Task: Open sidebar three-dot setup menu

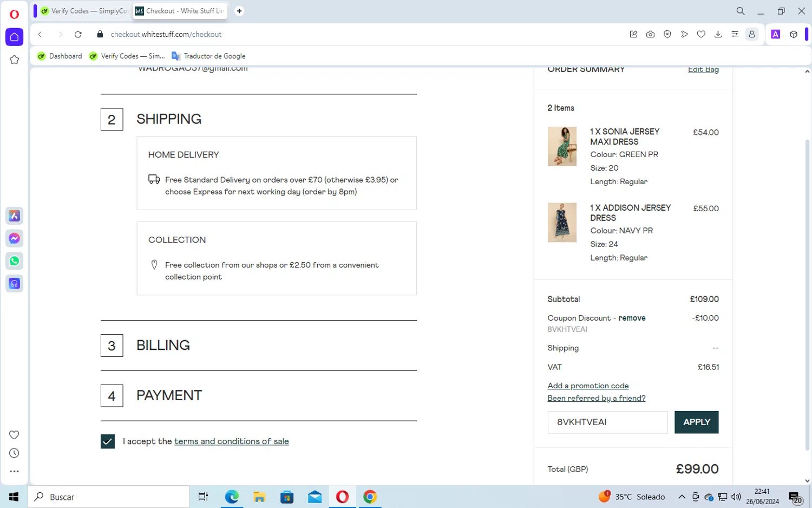Action: pos(15,472)
